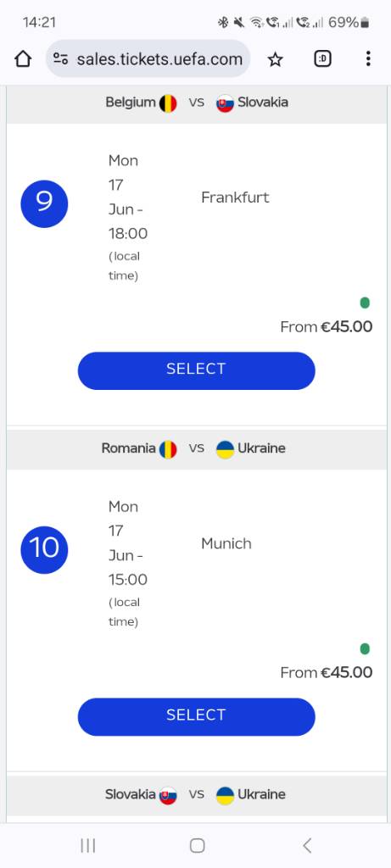Tap the Ukraine flag in Romania match header
Image resolution: width=391 pixels, height=868 pixels.
point(225,449)
